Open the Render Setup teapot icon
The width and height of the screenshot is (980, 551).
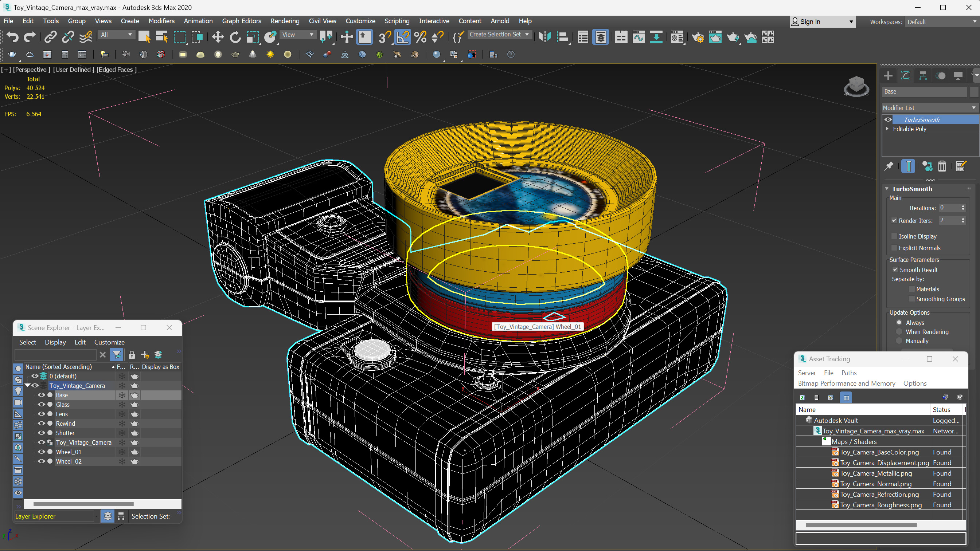698,37
